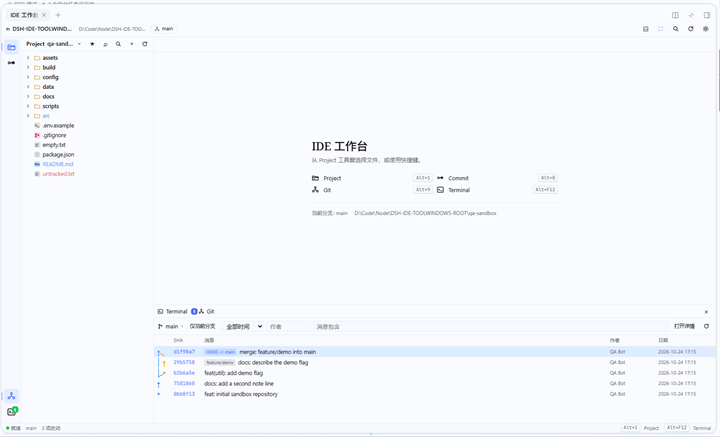This screenshot has height=437, width=720.
Task: Expand the config folder
Action: tap(28, 77)
